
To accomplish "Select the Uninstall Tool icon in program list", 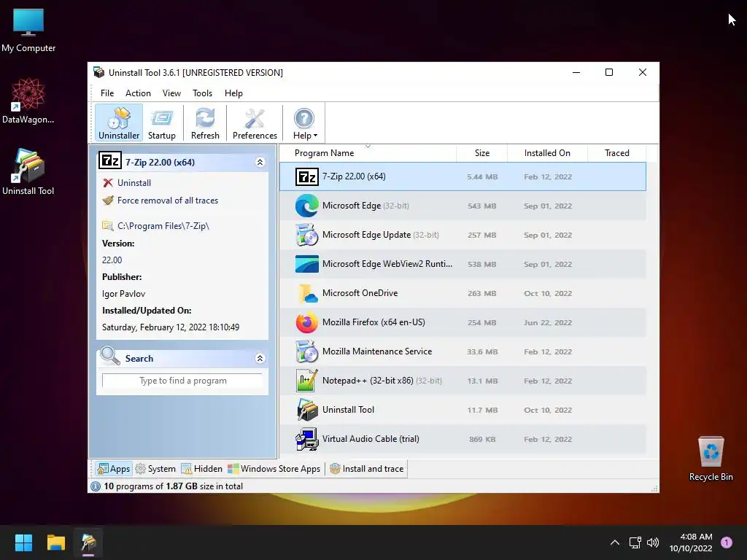I will (307, 410).
